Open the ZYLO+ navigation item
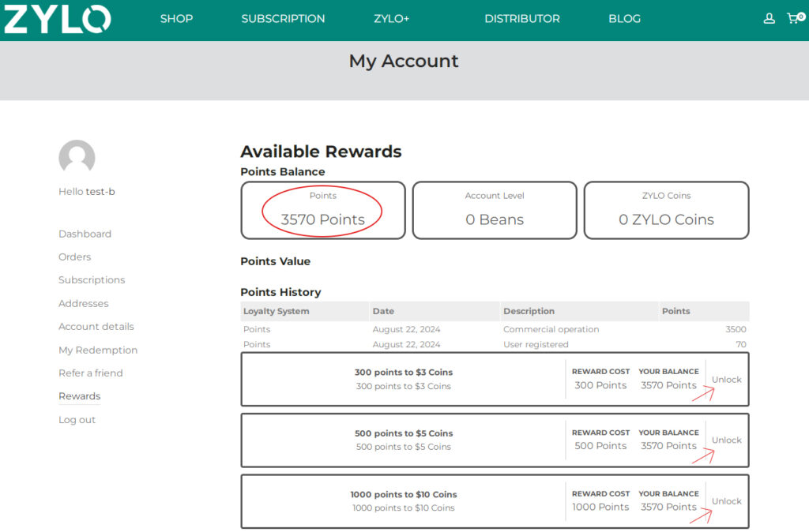Screen dimensions: 809x532 click(x=391, y=19)
